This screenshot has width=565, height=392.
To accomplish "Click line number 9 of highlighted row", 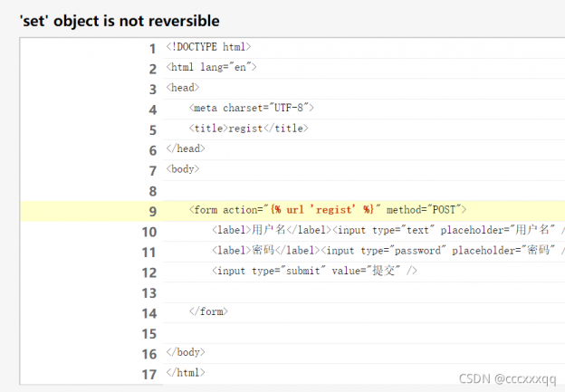I will point(152,211).
